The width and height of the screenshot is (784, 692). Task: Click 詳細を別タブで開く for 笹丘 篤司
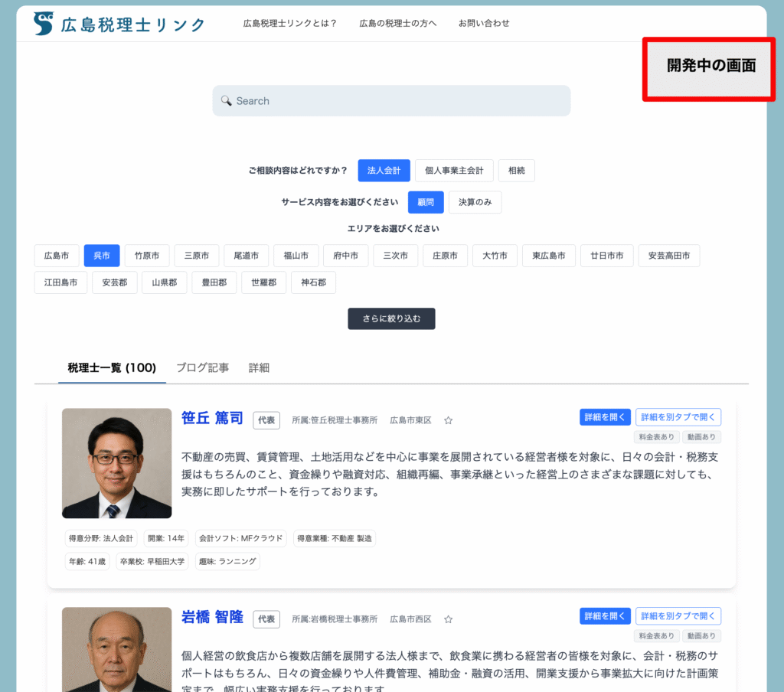tap(678, 417)
